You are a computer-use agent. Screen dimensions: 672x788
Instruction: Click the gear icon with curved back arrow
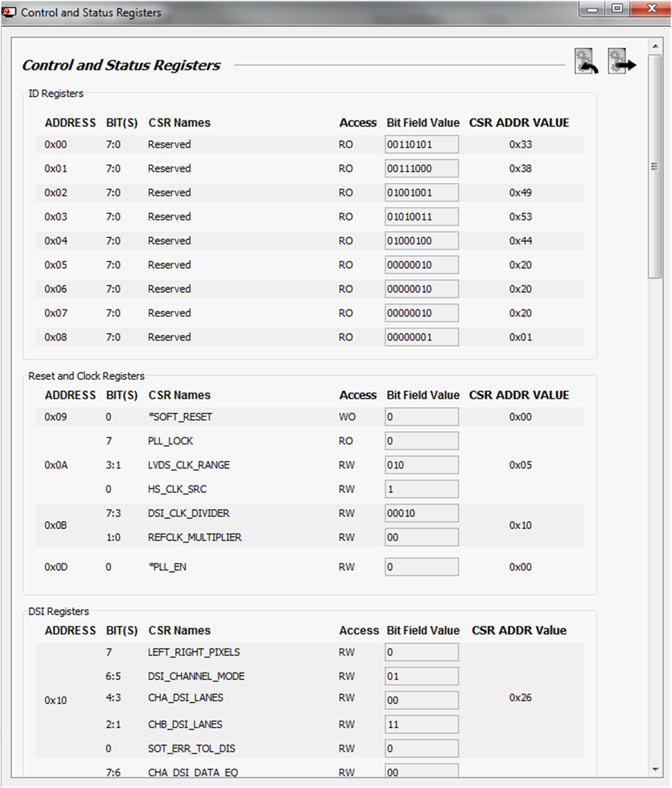coord(587,61)
